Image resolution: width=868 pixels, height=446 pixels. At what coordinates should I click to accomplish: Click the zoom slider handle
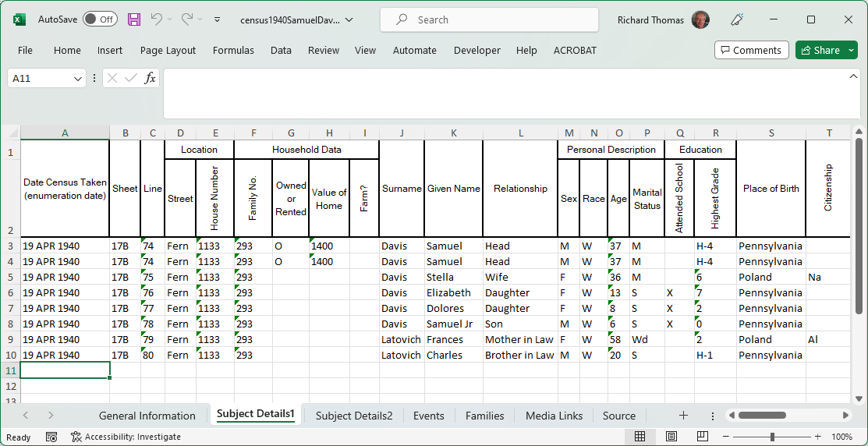click(x=772, y=437)
